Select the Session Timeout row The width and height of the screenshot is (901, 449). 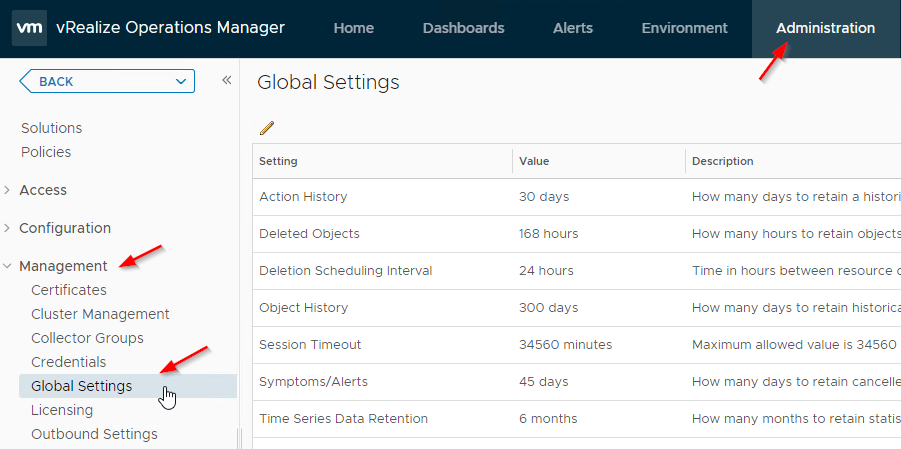576,345
